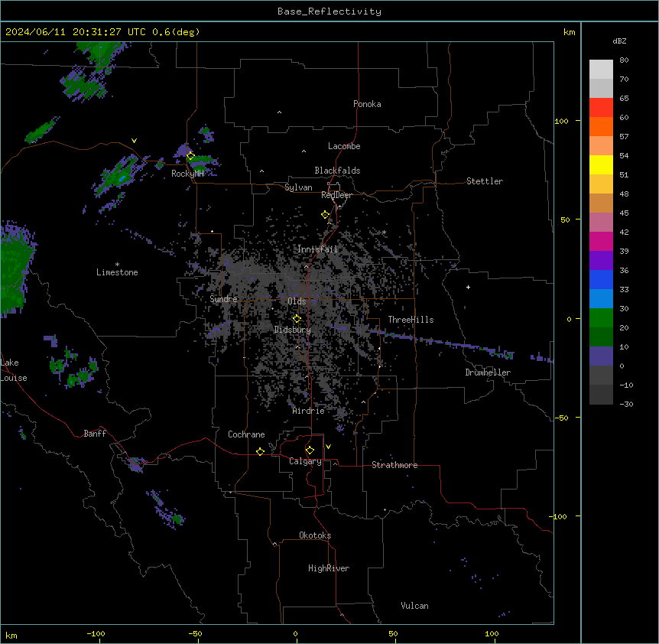This screenshot has height=644, width=659.
Task: Select the light gray 80-70 dBZ legend swatch
Action: point(601,70)
